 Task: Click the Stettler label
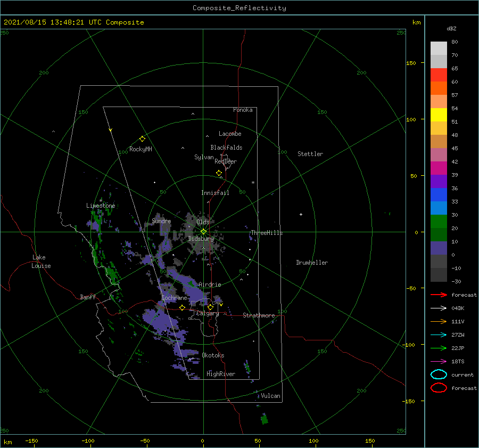(x=310, y=154)
